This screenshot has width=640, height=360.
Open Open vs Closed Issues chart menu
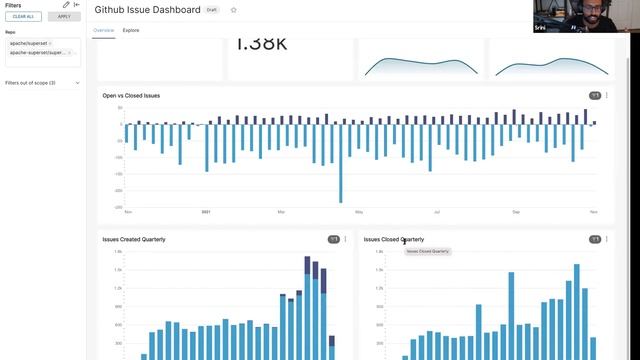coord(607,96)
